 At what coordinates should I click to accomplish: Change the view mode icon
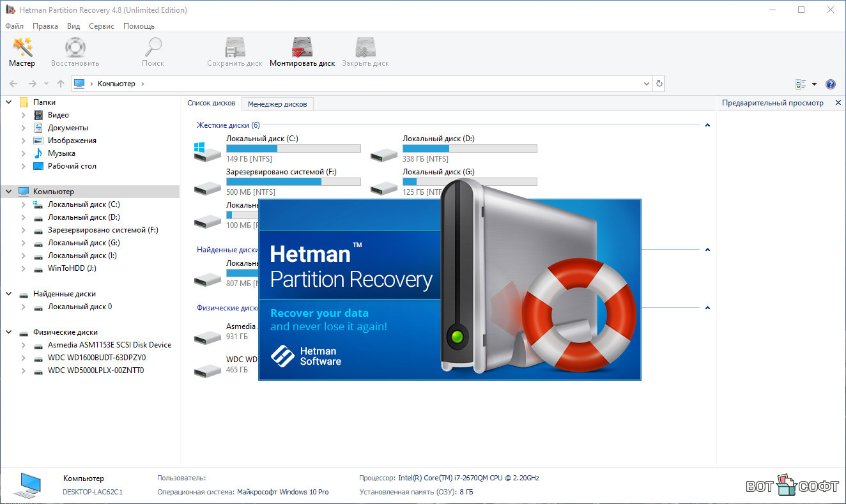801,84
